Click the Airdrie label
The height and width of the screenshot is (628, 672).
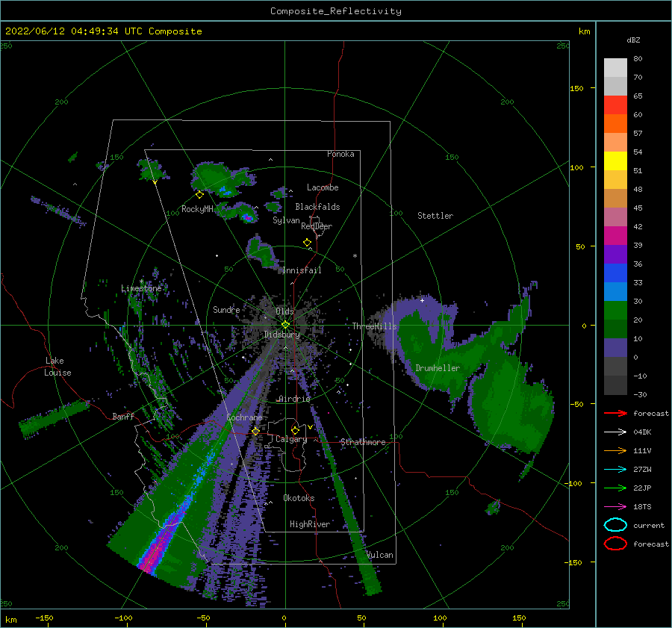294,399
